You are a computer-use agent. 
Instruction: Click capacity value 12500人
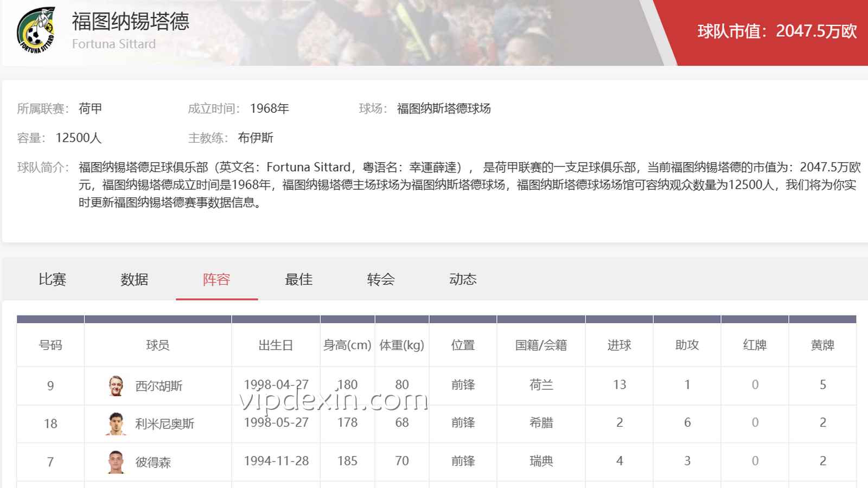pos(79,138)
